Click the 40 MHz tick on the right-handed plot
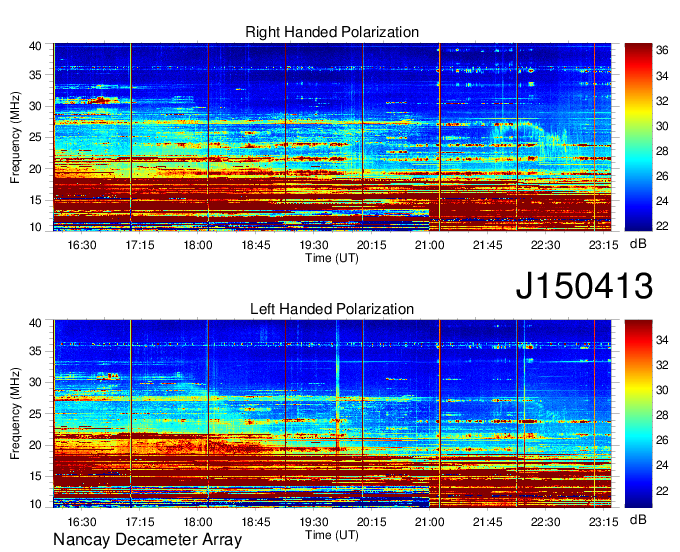Image resolution: width=680 pixels, height=552 pixels. point(35,46)
